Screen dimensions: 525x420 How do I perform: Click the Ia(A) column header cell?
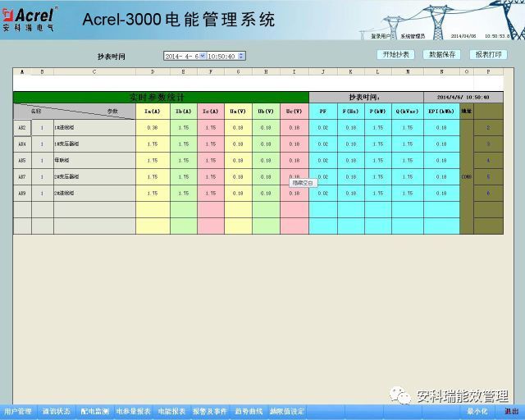(153, 112)
